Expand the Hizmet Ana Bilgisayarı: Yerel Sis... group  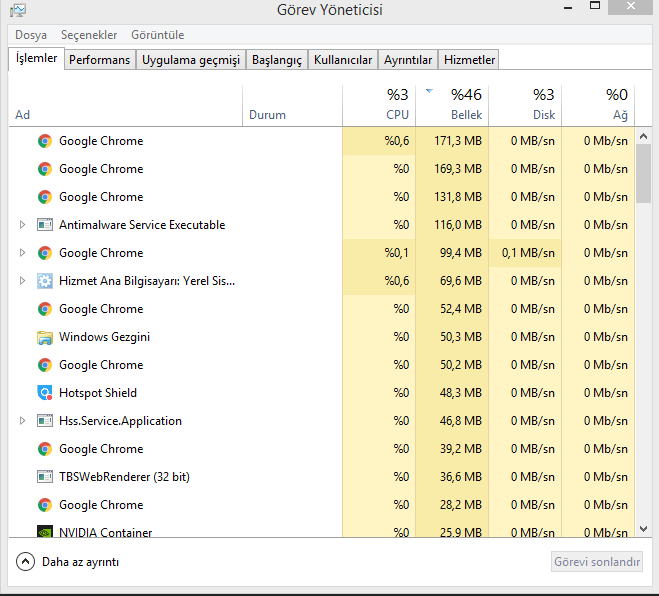point(23,281)
